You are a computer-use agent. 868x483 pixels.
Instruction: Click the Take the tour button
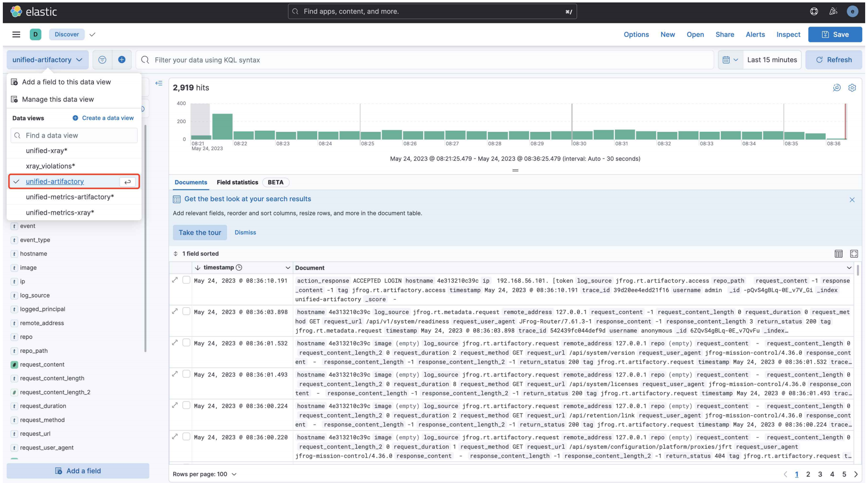click(200, 233)
